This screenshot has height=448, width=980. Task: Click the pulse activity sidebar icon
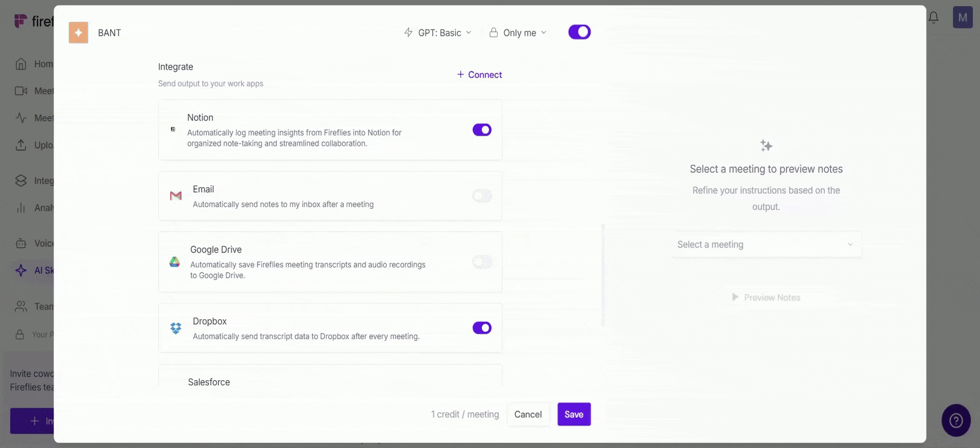point(21,118)
